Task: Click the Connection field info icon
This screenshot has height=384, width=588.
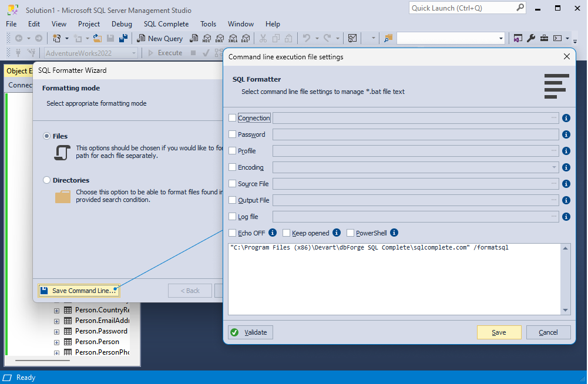Action: tap(566, 117)
